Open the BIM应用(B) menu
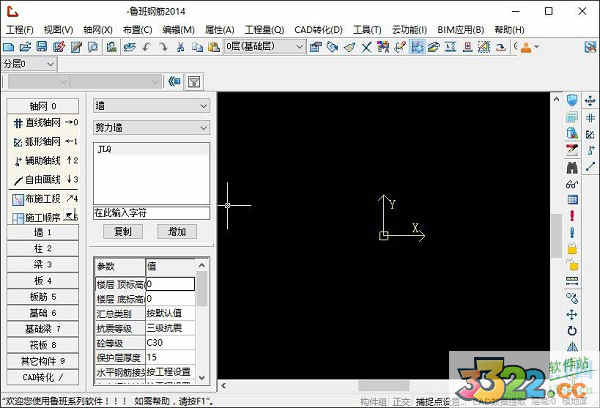This screenshot has height=408, width=600. (461, 30)
